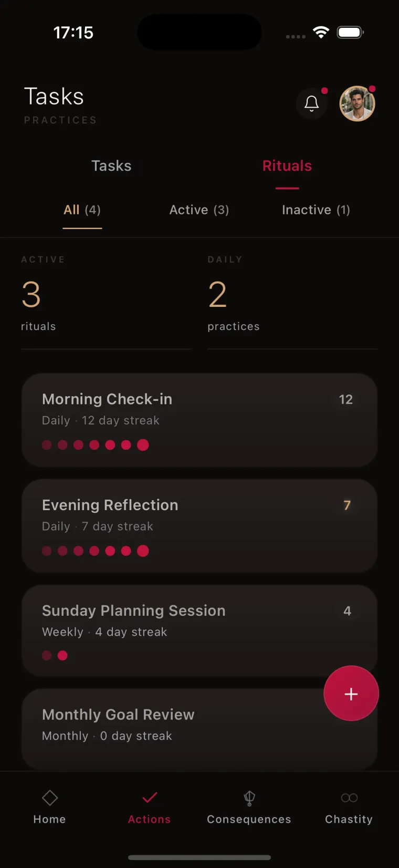
Task: Tap the 12 streak badge
Action: (345, 400)
